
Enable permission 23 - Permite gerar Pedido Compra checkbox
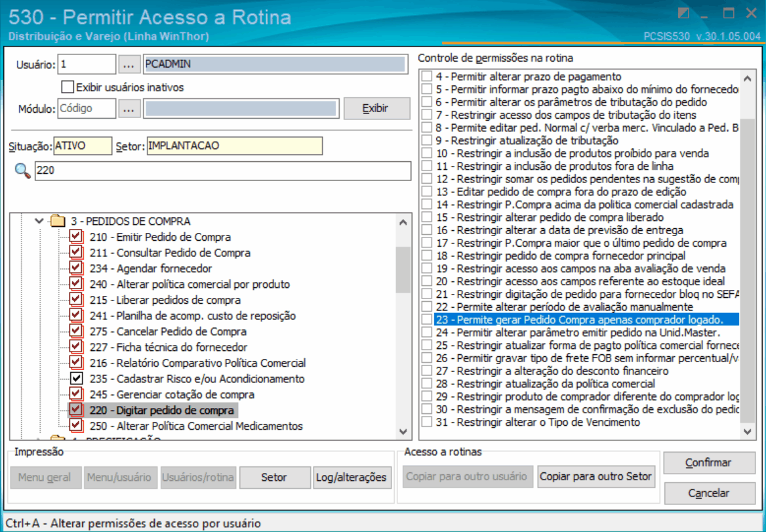pos(427,320)
